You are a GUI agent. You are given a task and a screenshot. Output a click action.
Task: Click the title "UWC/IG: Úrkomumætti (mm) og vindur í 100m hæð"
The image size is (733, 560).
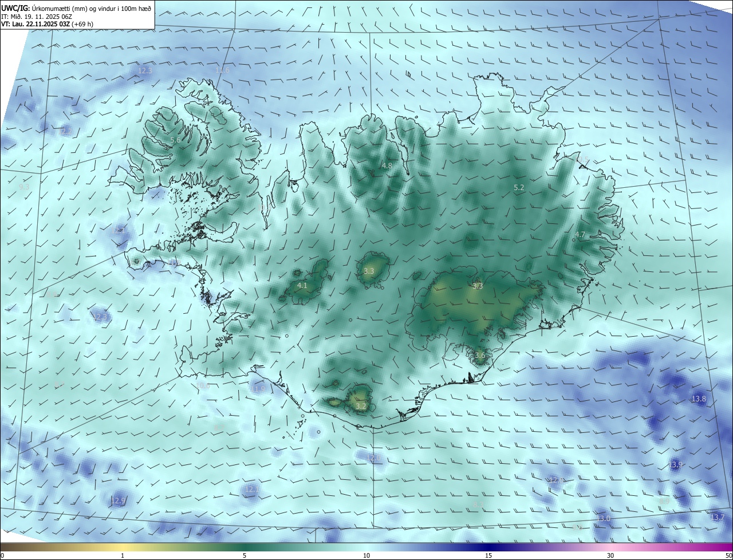coord(76,9)
